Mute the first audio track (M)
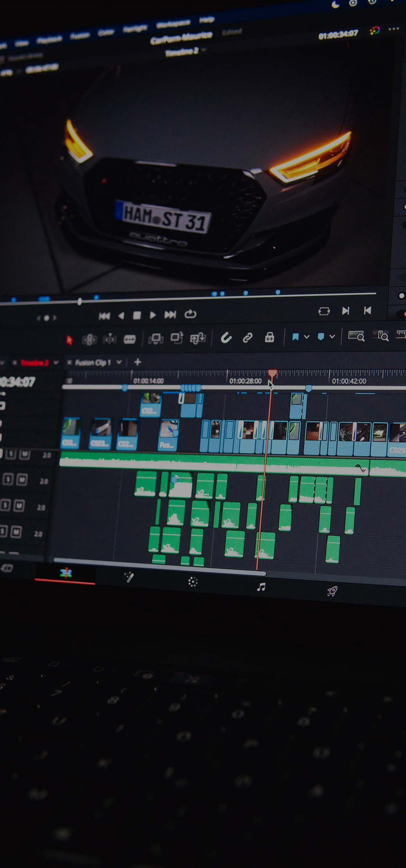This screenshot has width=406, height=868. 24,454
